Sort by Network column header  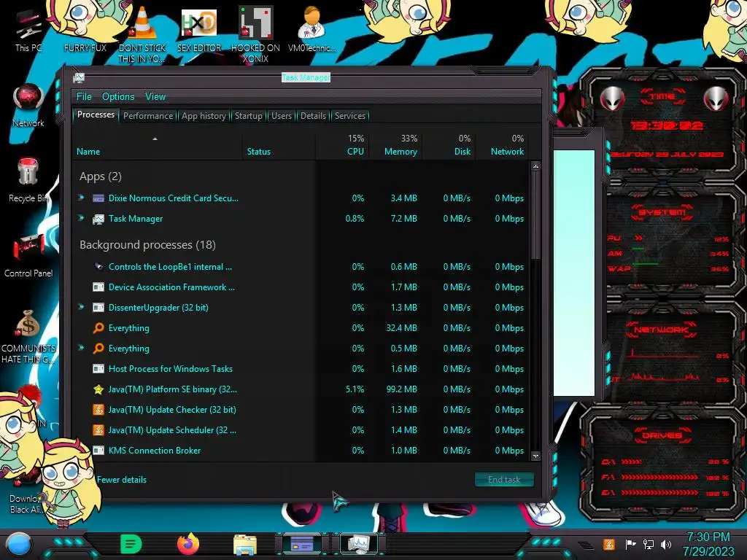tap(502, 145)
